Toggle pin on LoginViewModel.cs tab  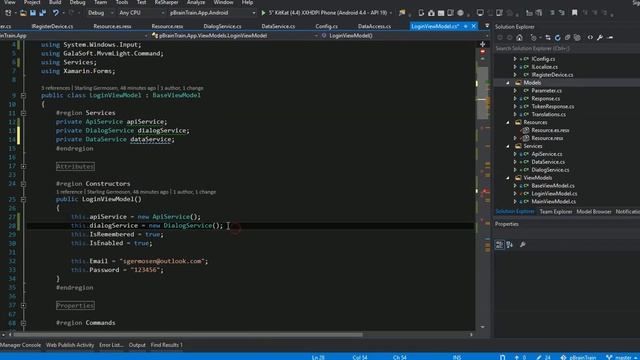tap(466, 26)
